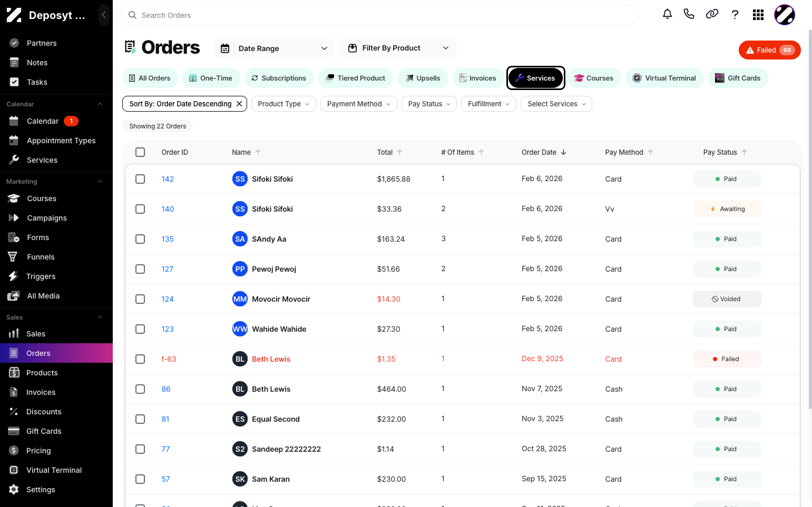Open the Filter By Product dropdown
The height and width of the screenshot is (507, 812).
point(398,48)
